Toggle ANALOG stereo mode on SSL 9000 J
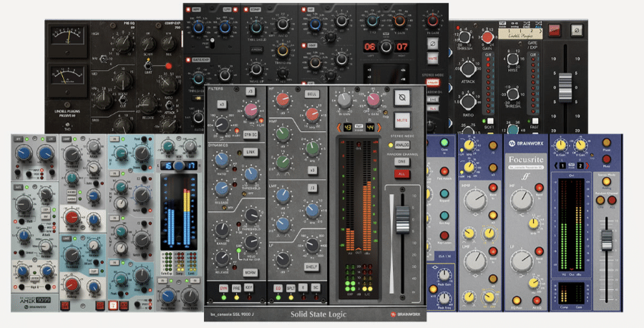Viewport: 644px width, 328px height. [401, 145]
